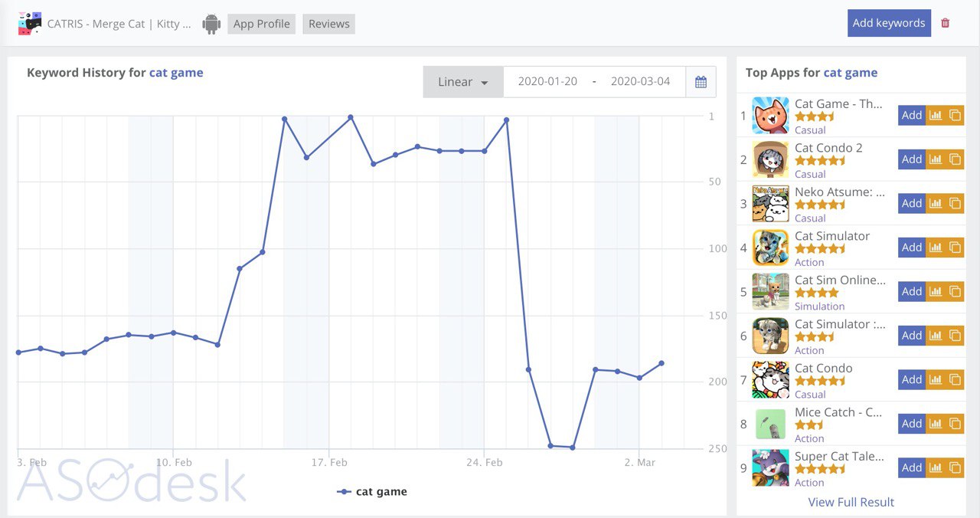This screenshot has width=980, height=518.
Task: Click the CATRIS app icon
Action: 30,24
